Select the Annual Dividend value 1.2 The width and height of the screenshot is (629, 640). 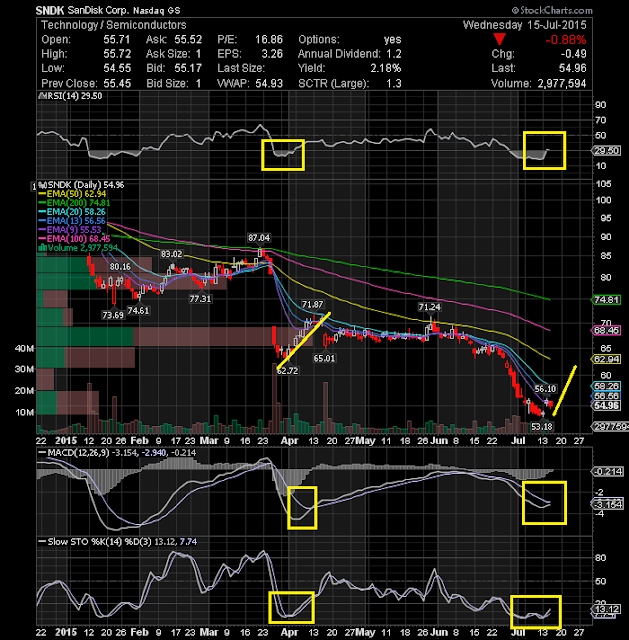point(394,54)
